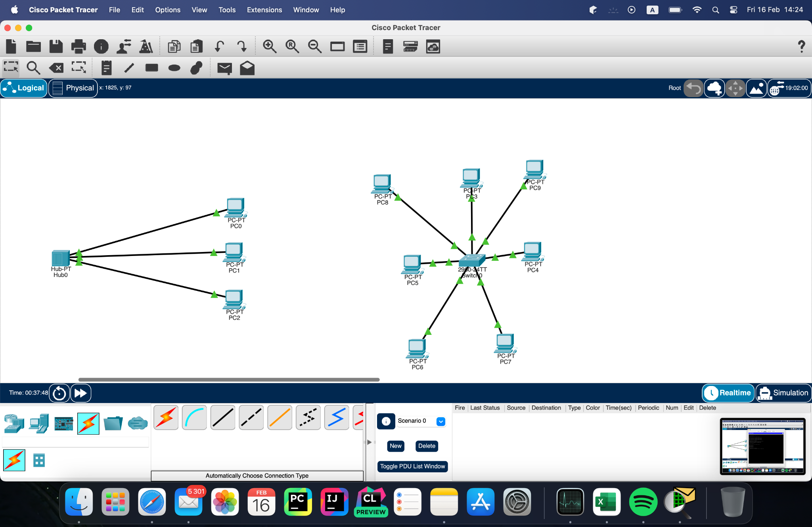Switch to Logical workspace
Screen dimensions: 812x527
(24, 88)
